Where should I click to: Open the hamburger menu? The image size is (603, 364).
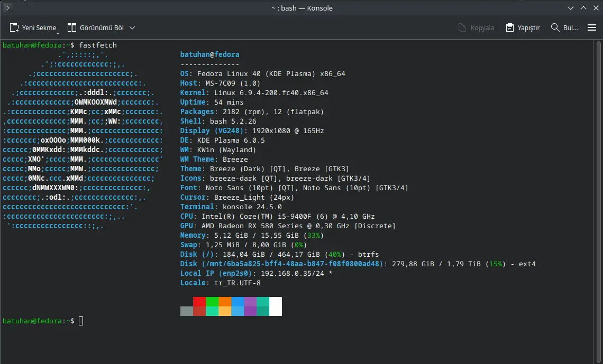point(592,27)
